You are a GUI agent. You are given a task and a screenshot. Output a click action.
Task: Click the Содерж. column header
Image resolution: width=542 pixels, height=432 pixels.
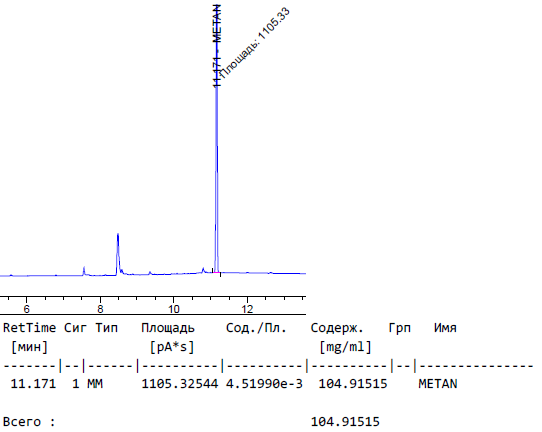tap(337, 328)
